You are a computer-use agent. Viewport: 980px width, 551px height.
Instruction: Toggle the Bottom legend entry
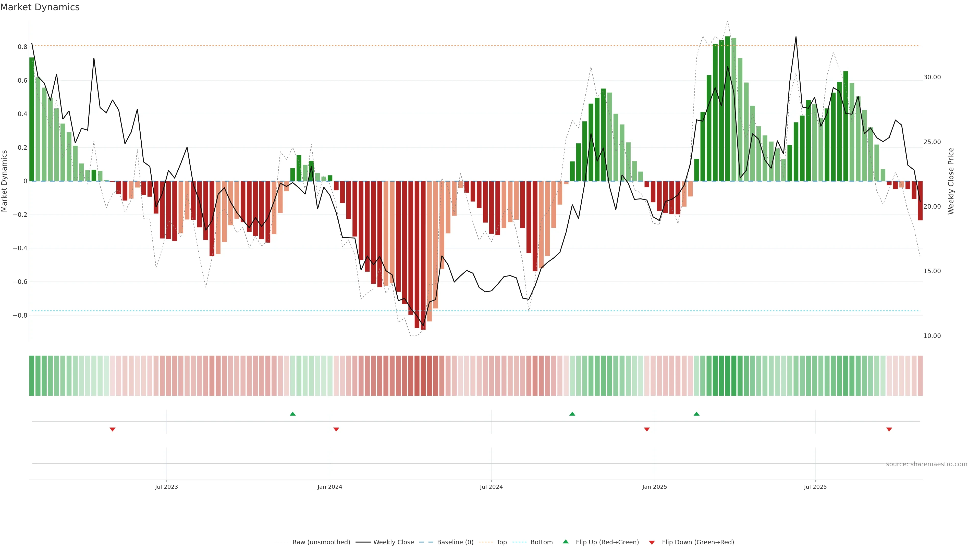click(541, 542)
